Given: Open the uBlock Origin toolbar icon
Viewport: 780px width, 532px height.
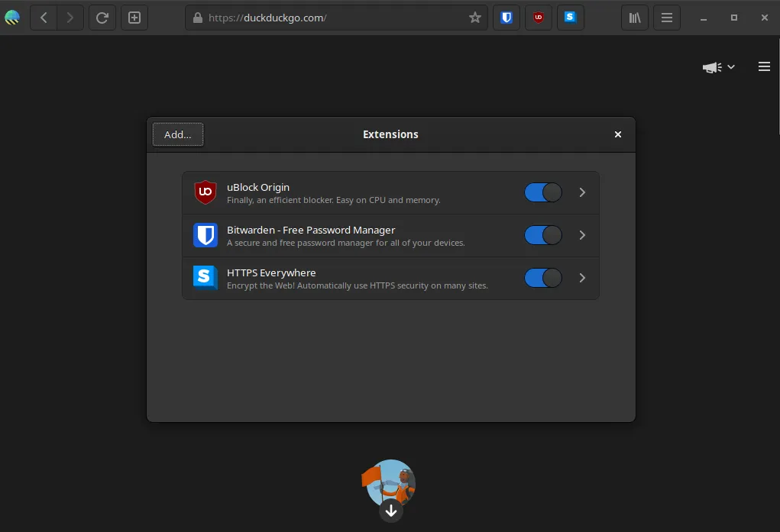Looking at the screenshot, I should (x=539, y=18).
